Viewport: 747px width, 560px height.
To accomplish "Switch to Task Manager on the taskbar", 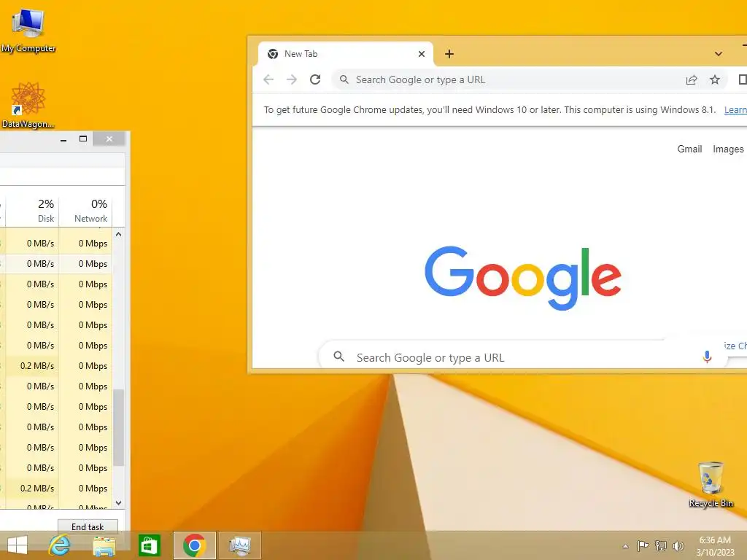I will (x=239, y=545).
